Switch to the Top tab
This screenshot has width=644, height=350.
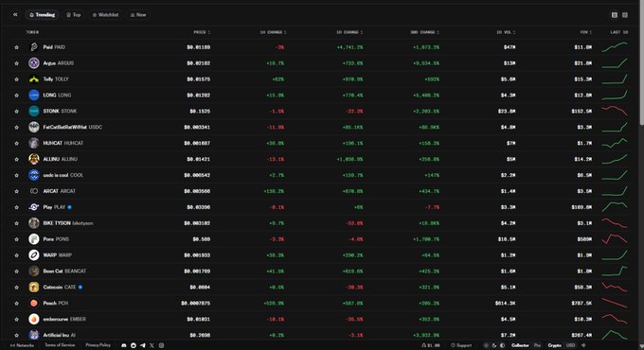point(74,15)
